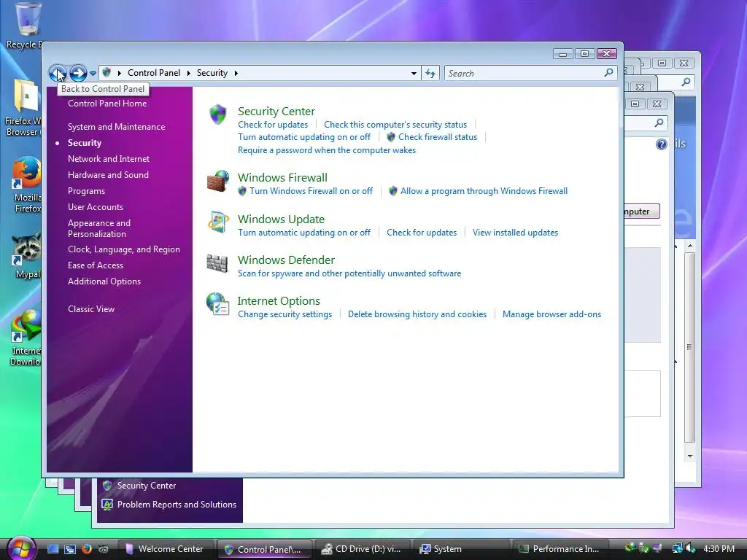Click Turn Windows Firewall on or off
The image size is (747, 560).
point(311,191)
